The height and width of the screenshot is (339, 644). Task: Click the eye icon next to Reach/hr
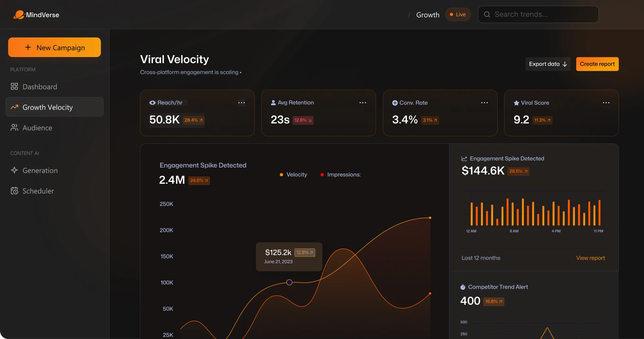pyautogui.click(x=152, y=103)
